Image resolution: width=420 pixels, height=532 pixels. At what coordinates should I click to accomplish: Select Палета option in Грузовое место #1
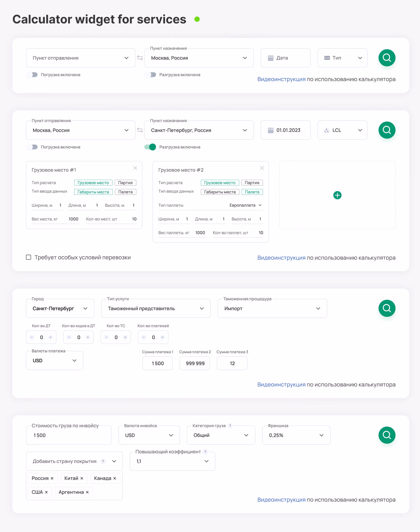pyautogui.click(x=125, y=192)
